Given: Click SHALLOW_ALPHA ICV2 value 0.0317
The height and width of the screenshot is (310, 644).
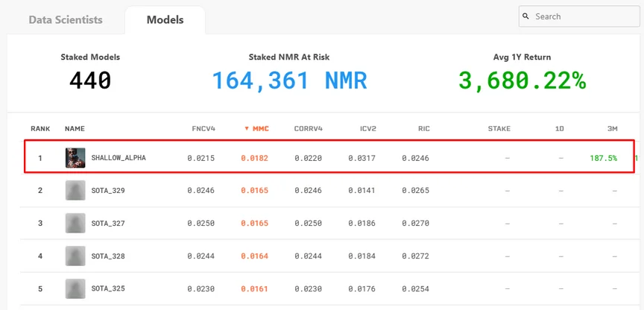Looking at the screenshot, I should tap(362, 158).
